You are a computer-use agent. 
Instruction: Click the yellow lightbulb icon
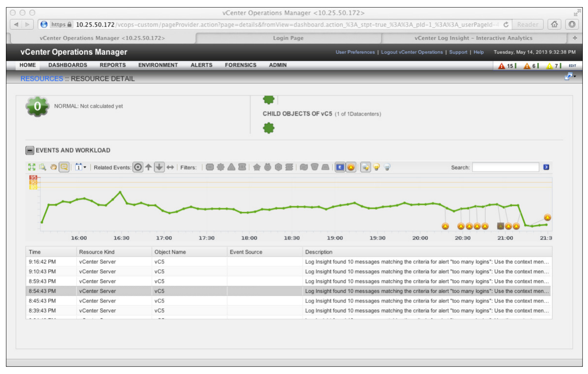coord(377,167)
